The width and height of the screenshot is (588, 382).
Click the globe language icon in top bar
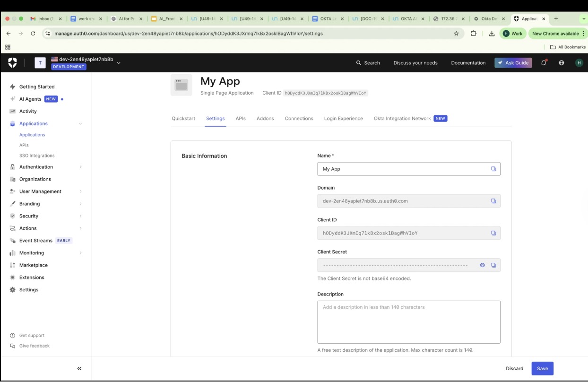click(x=561, y=62)
